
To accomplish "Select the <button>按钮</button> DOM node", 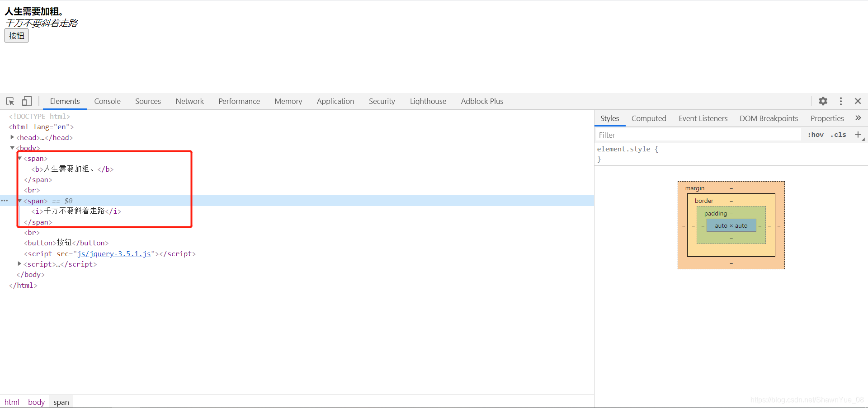I will (66, 243).
